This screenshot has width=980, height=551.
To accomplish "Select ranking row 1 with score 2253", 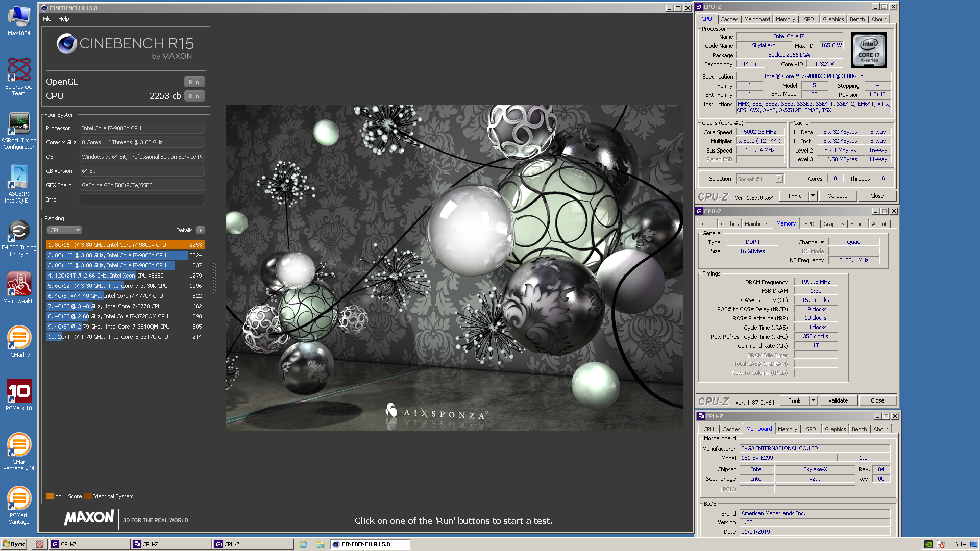I will 125,245.
